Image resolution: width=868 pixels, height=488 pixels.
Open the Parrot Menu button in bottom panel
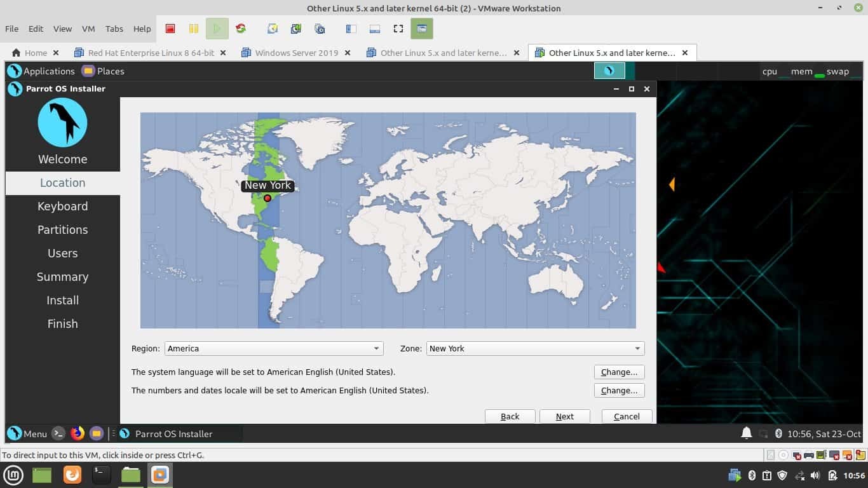click(x=27, y=433)
